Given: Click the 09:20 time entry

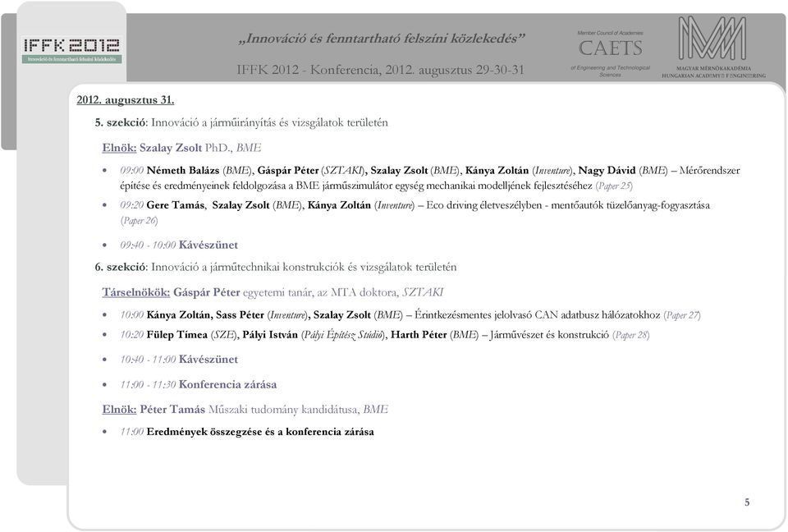Looking at the screenshot, I should tap(131, 205).
